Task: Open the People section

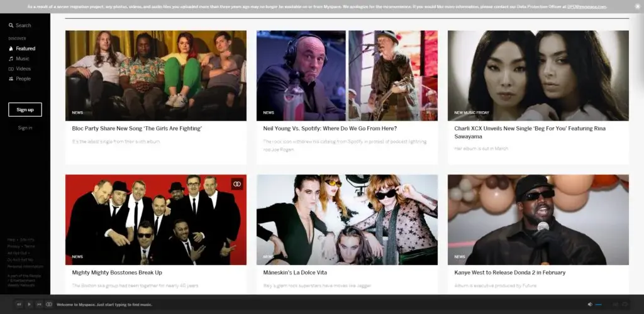Action: 23,78
